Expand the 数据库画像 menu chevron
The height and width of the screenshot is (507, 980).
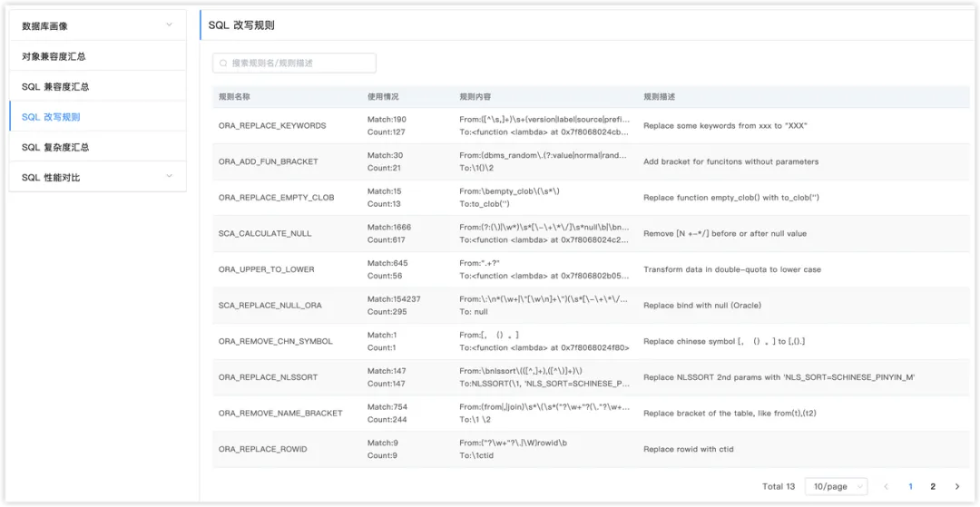pos(169,25)
